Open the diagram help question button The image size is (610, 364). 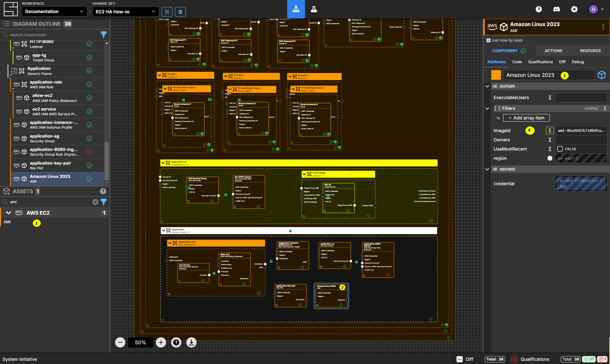pos(176,342)
